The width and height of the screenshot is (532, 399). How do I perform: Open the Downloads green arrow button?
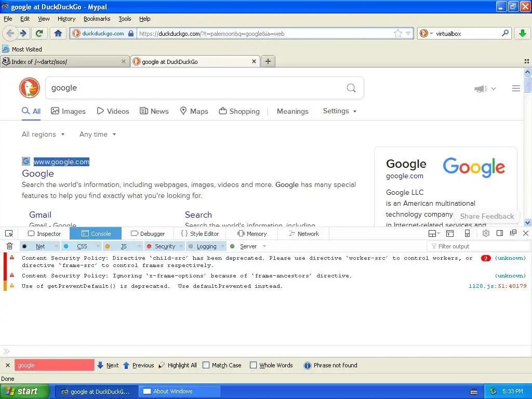coord(523,33)
